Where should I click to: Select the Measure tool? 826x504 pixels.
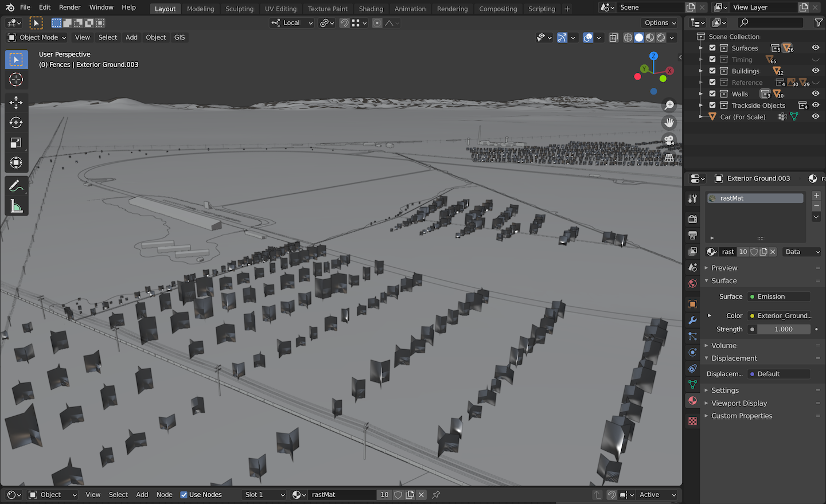click(17, 206)
